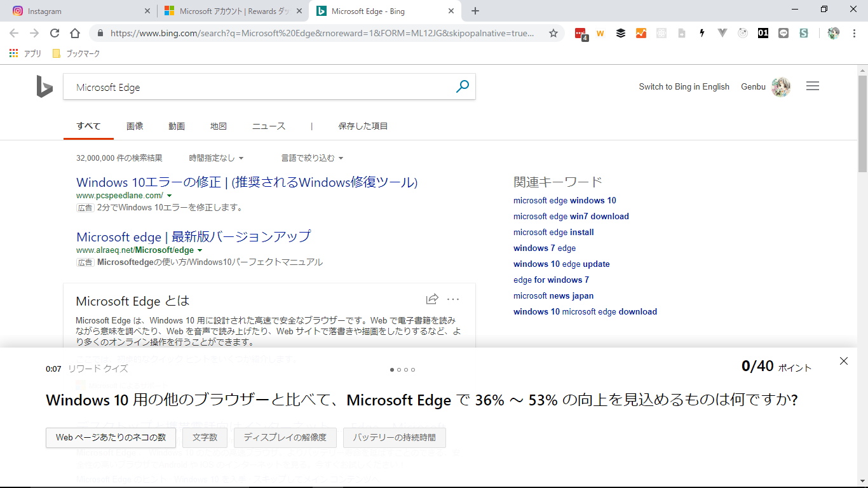This screenshot has width=868, height=488.
Task: Switch to the ニュース search tab
Action: point(269,126)
